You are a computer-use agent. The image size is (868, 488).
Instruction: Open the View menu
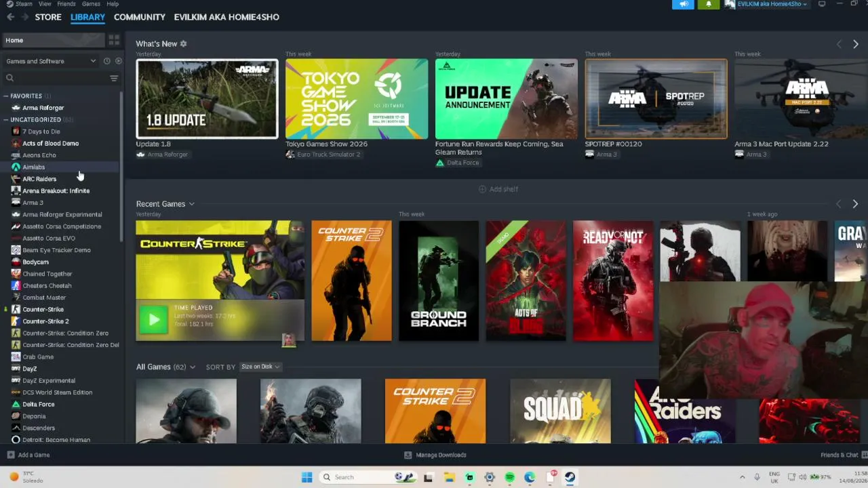pos(45,4)
